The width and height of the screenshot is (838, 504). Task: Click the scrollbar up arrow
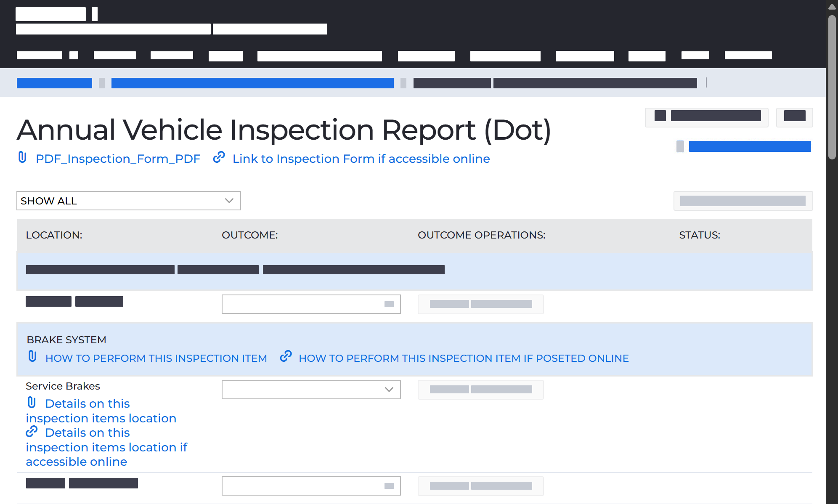(x=832, y=6)
